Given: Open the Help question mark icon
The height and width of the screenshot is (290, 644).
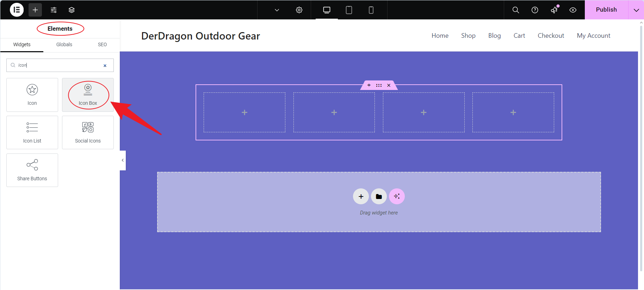Looking at the screenshot, I should coord(535,10).
